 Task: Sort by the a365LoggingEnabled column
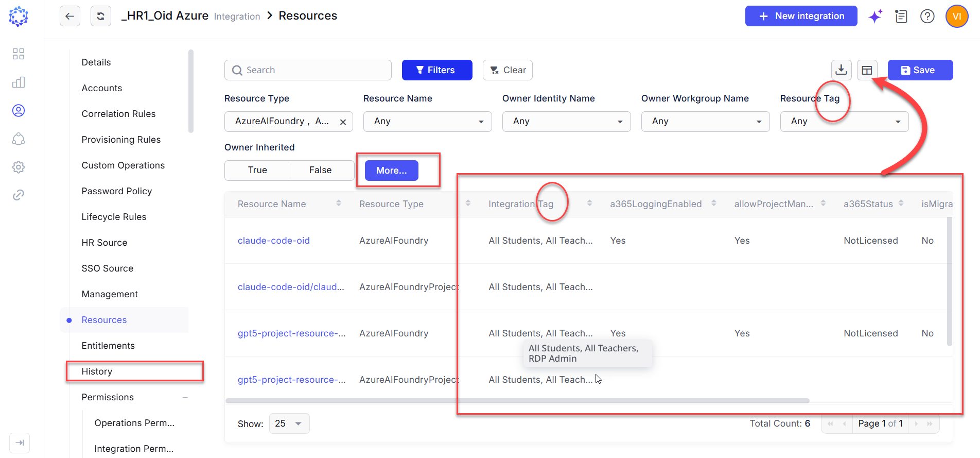tap(714, 203)
